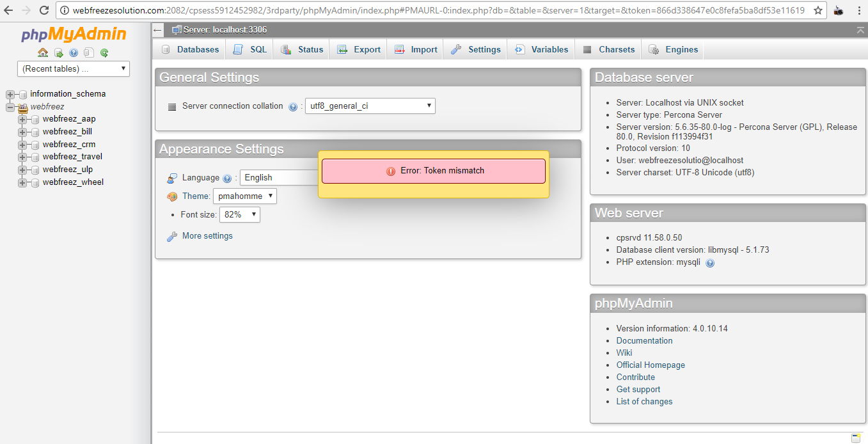This screenshot has width=868, height=444.
Task: Select the webfreez_wheel database name
Action: (x=73, y=183)
